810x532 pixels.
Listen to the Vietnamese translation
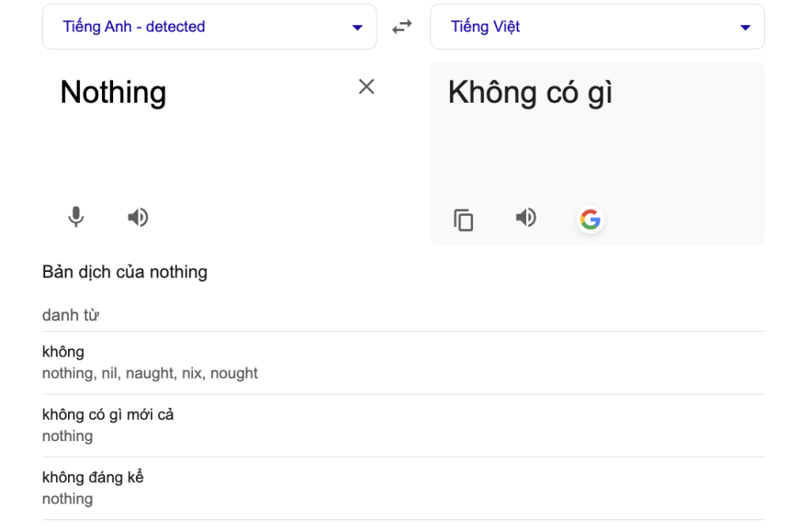(526, 217)
